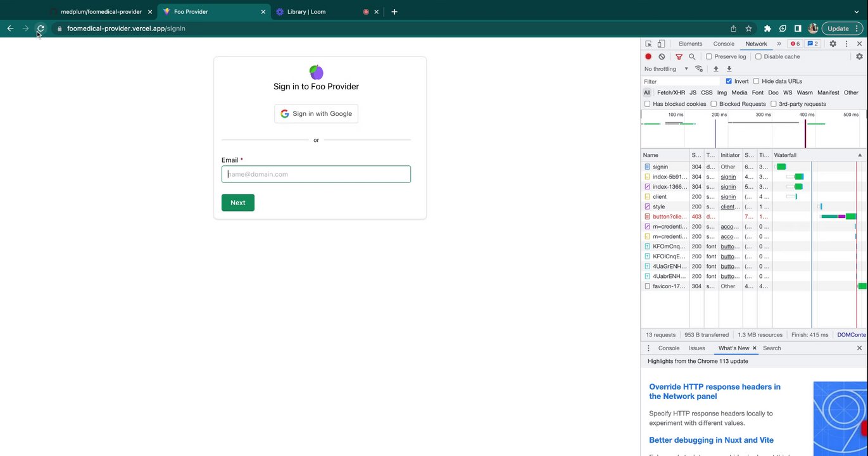Click the Email input field

pos(316,174)
